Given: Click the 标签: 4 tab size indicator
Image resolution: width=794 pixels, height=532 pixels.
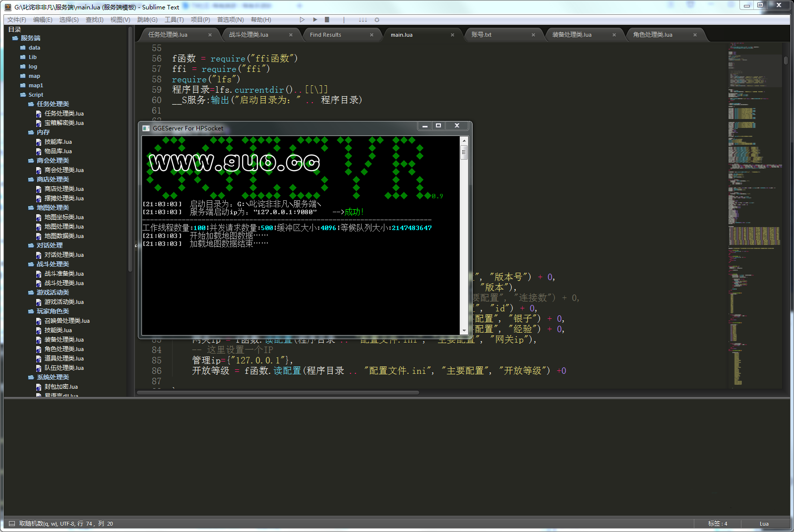Looking at the screenshot, I should coord(717,524).
